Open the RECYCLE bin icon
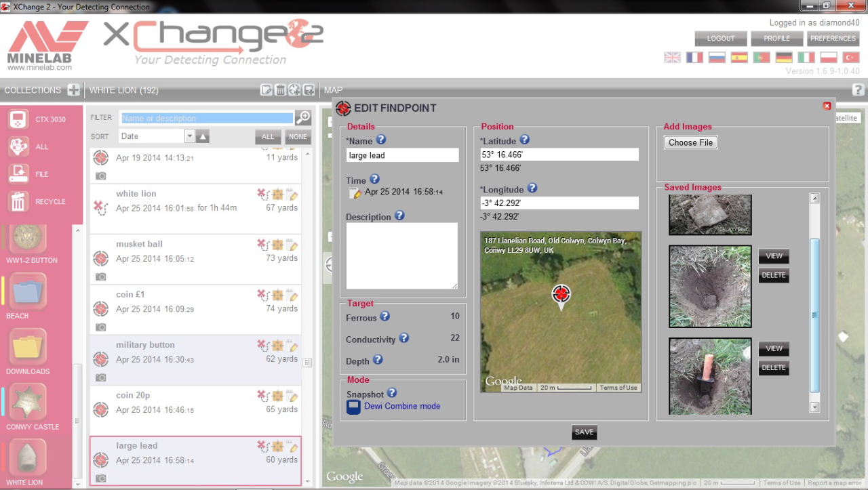868x490 pixels. [18, 201]
